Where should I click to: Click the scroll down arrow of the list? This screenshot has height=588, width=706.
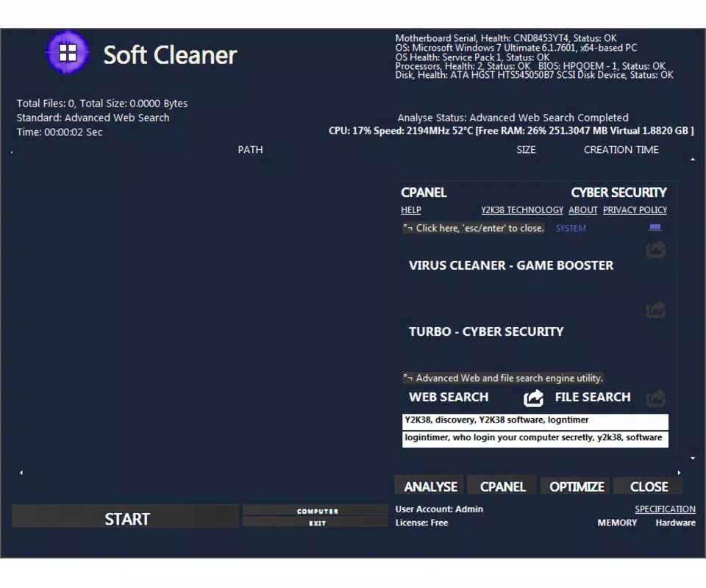(693, 458)
